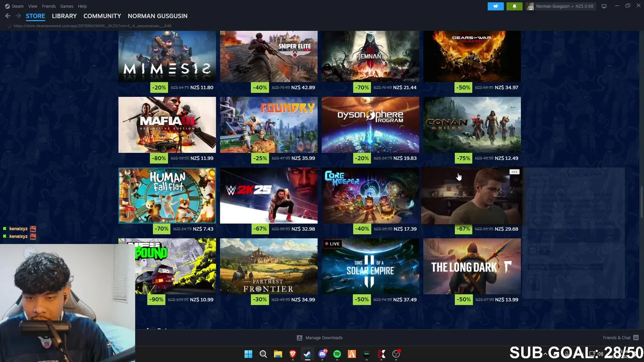Open the Foundry game tile
Image resolution: width=644 pixels, height=362 pixels.
pos(269,125)
